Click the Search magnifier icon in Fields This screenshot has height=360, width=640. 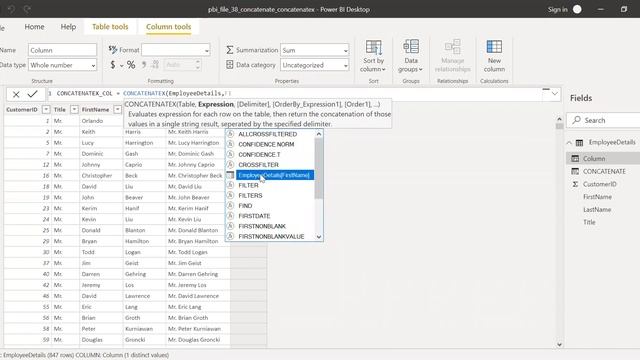click(576, 120)
